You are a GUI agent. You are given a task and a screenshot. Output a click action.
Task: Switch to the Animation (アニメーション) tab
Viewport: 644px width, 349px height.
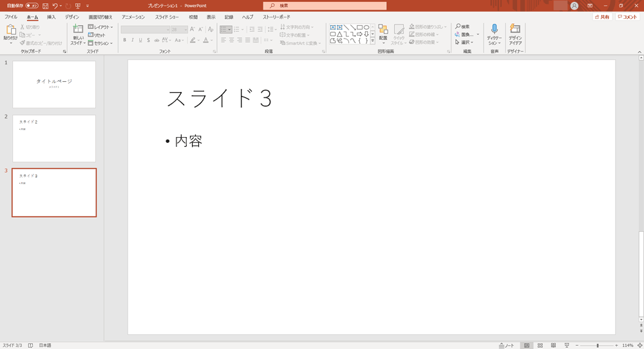[133, 17]
